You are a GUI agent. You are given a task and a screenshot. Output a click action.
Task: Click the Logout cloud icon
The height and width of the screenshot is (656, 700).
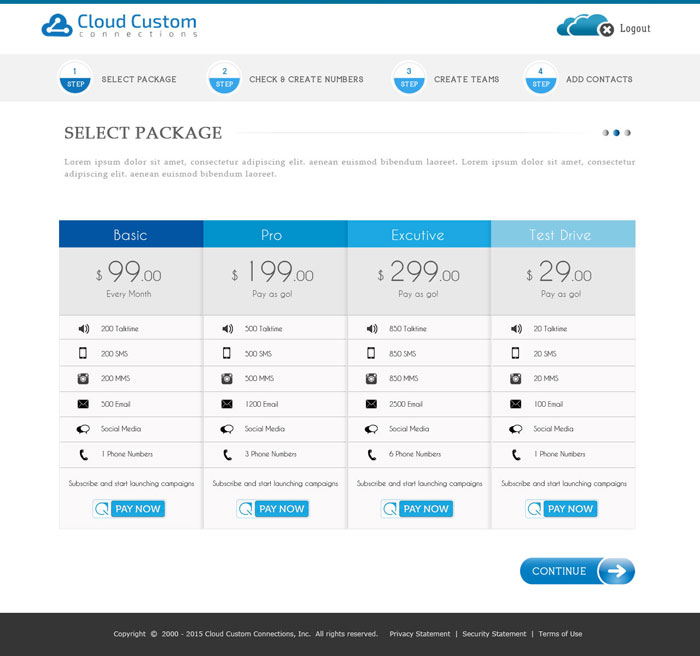585,25
